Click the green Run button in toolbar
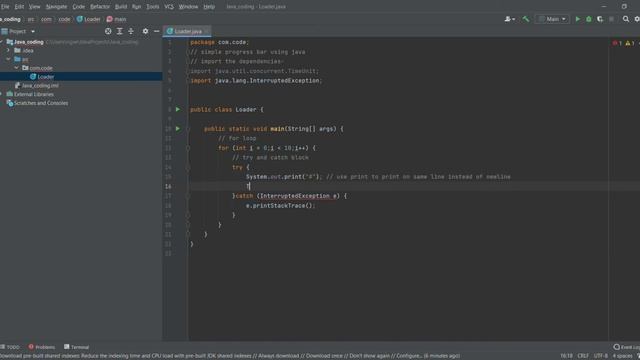This screenshot has height=360, width=640. coord(578,19)
